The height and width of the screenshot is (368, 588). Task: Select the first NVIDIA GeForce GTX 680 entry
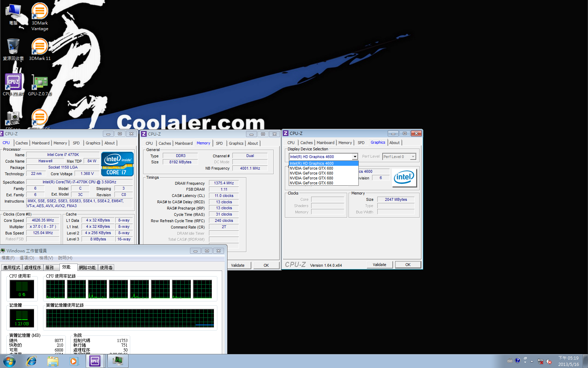[x=323, y=168]
